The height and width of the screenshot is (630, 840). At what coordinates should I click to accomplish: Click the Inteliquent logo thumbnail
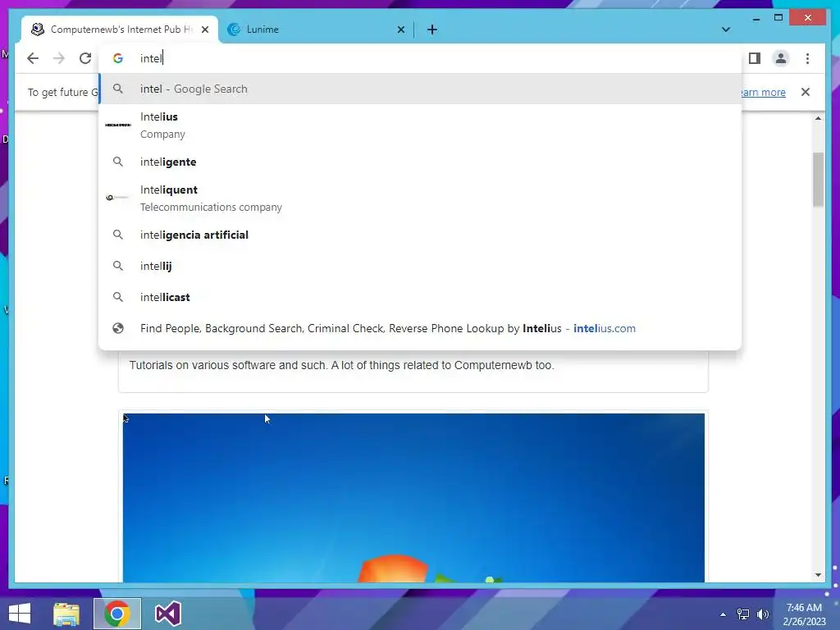[x=118, y=198]
